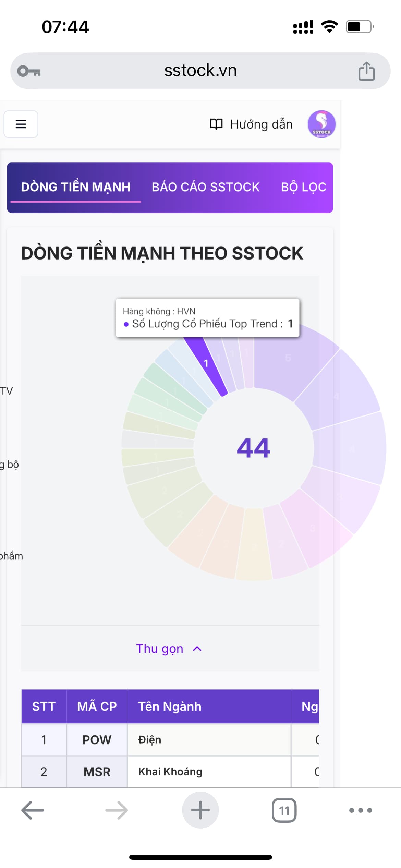Viewport: 401px width, 868px height.
Task: Tap the browser share icon
Action: [x=366, y=71]
